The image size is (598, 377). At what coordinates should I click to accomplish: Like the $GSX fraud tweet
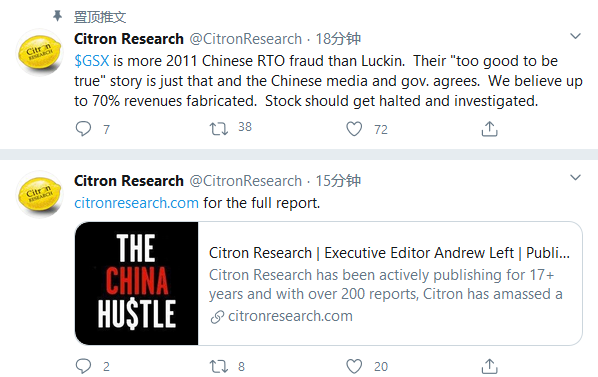(354, 129)
